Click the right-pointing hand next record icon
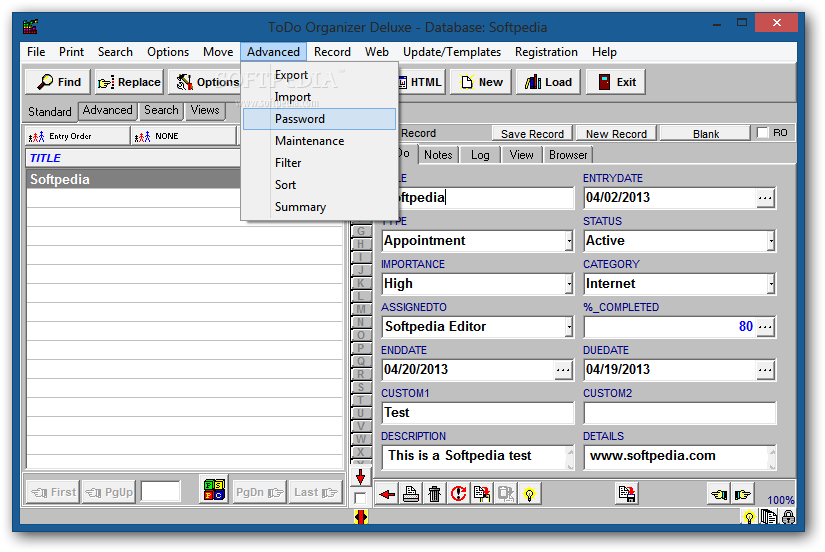This screenshot has height=552, width=825. [743, 494]
